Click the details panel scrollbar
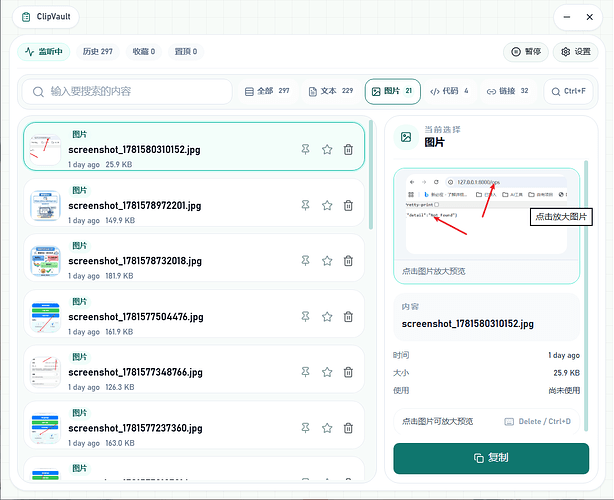Image resolution: width=614 pixels, height=500 pixels. point(586,296)
